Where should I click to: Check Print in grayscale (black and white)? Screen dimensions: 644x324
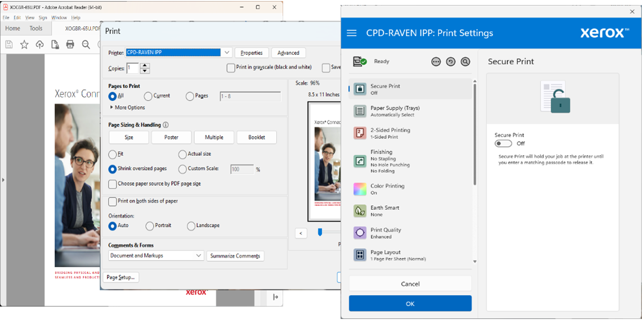point(231,67)
